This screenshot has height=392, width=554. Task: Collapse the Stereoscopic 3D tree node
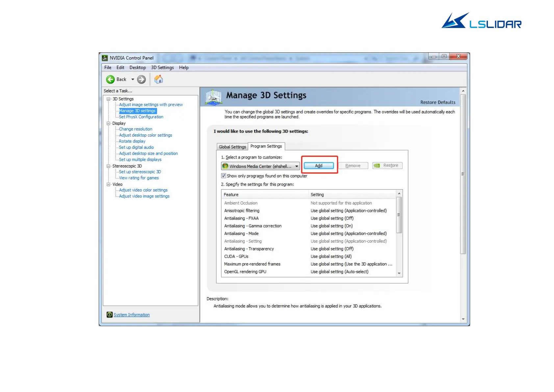click(x=108, y=166)
